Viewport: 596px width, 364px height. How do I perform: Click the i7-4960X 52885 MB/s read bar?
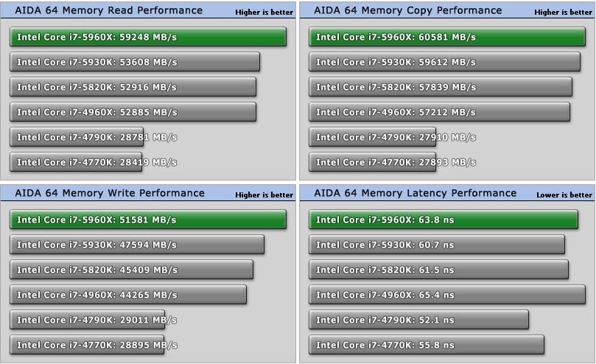click(133, 112)
